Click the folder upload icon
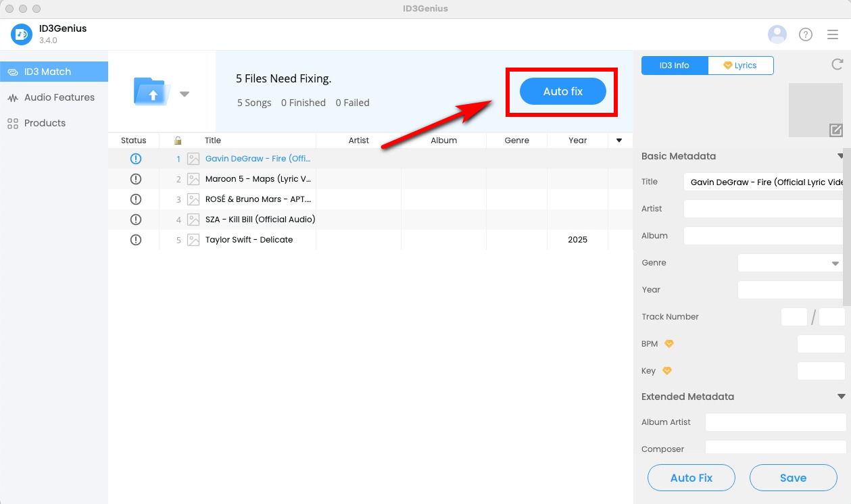Screen dimensions: 851x504 152,92
